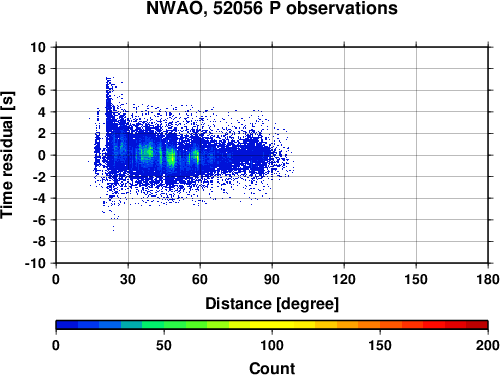This screenshot has width=500, height=375.
Task: Click the x-axis tick label 120
Action: [344, 279]
